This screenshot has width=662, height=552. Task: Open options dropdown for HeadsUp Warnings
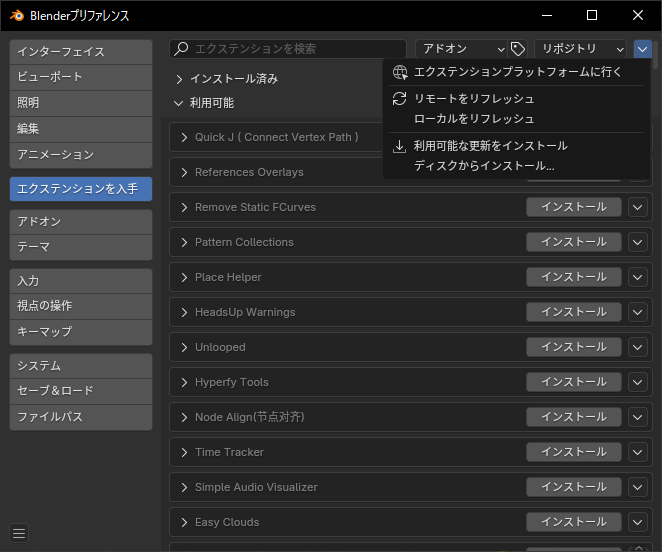point(638,313)
